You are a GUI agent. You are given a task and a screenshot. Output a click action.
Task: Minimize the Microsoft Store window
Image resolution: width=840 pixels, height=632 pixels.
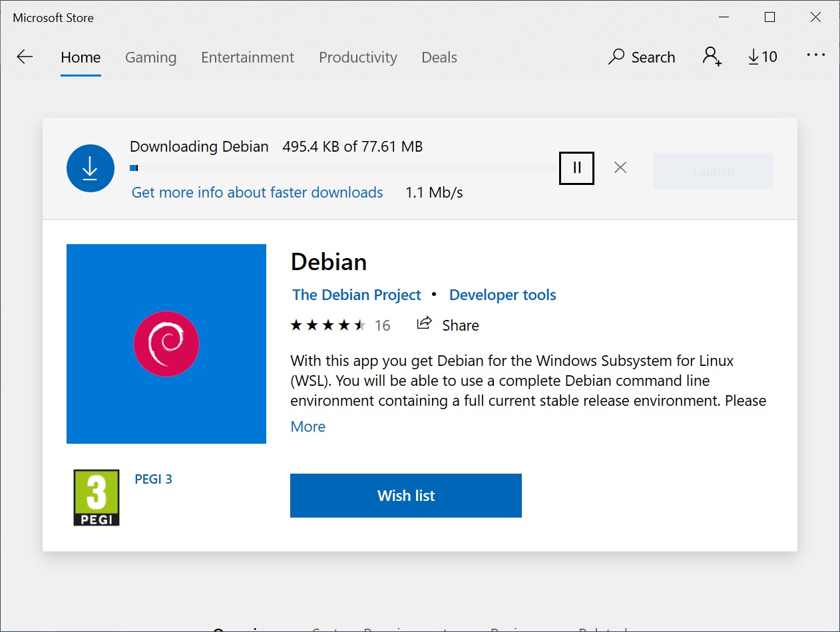(724, 17)
